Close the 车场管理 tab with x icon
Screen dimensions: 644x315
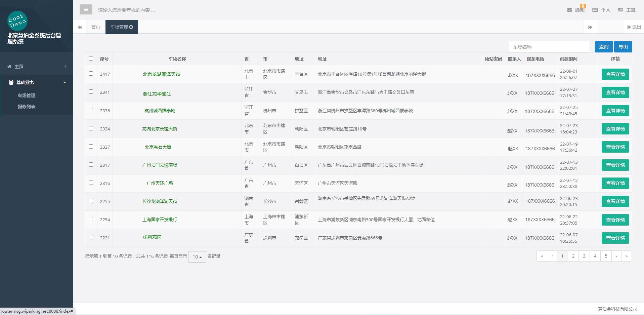point(131,27)
